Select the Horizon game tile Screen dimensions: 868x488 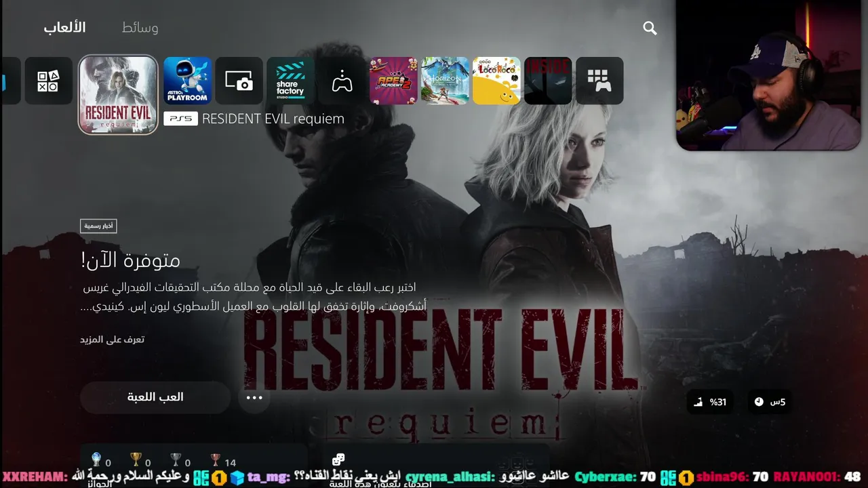click(x=446, y=81)
